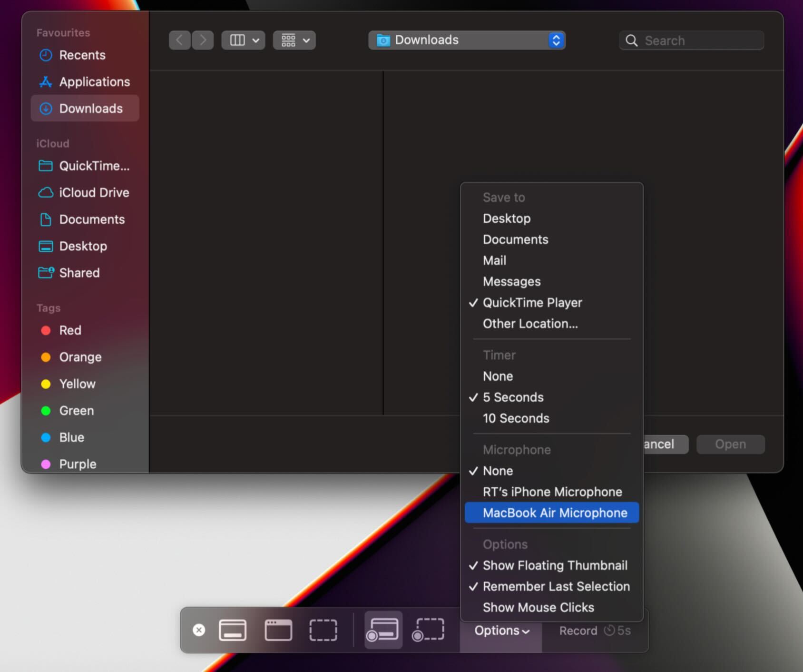This screenshot has height=672, width=803.
Task: Choose Other Location… in the menu
Action: pyautogui.click(x=552, y=324)
